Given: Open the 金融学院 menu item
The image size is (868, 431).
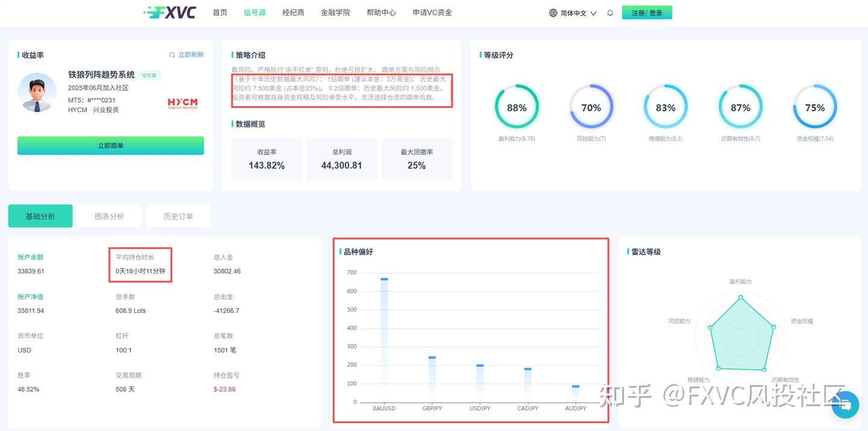Looking at the screenshot, I should (x=336, y=12).
